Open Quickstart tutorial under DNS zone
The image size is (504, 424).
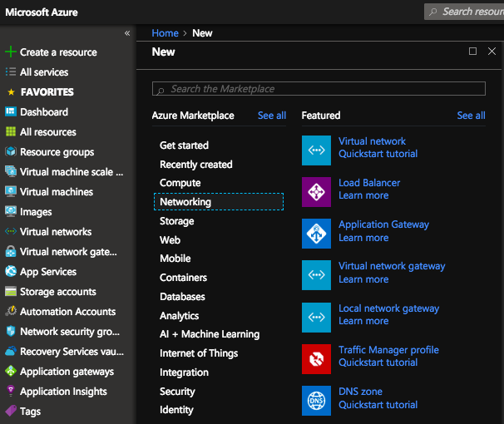point(378,405)
